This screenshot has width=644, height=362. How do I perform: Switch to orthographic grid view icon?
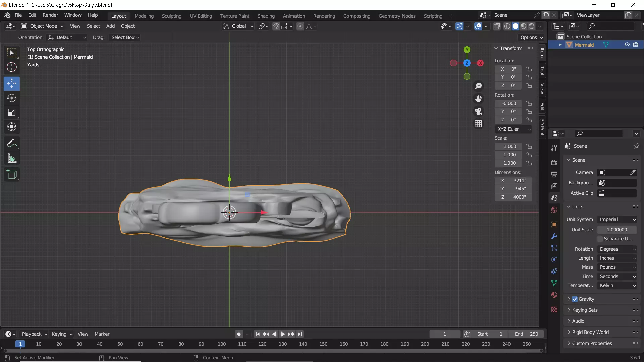click(478, 124)
